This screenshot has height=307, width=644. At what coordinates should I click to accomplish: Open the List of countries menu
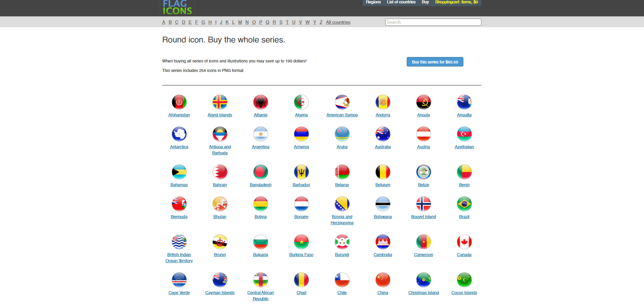401,2
